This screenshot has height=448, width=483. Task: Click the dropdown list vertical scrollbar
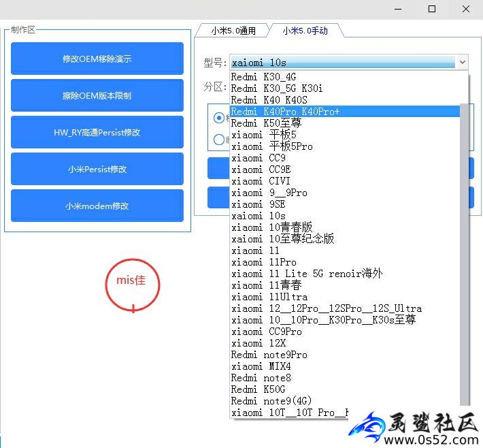(x=465, y=255)
